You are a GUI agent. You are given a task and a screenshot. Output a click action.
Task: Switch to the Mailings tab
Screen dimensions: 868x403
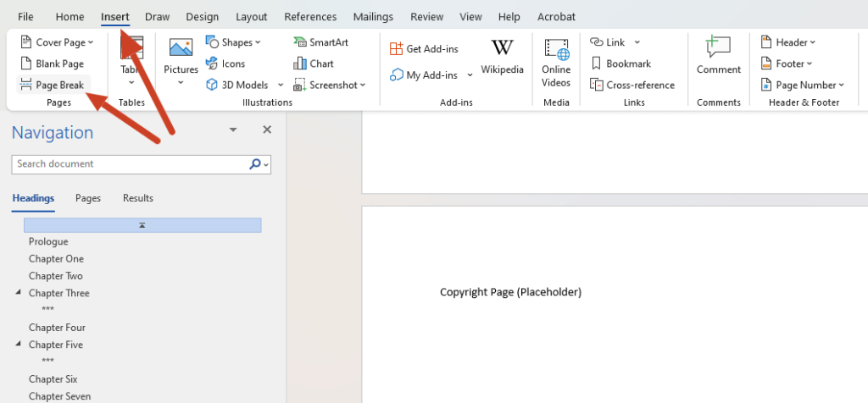[x=373, y=17]
